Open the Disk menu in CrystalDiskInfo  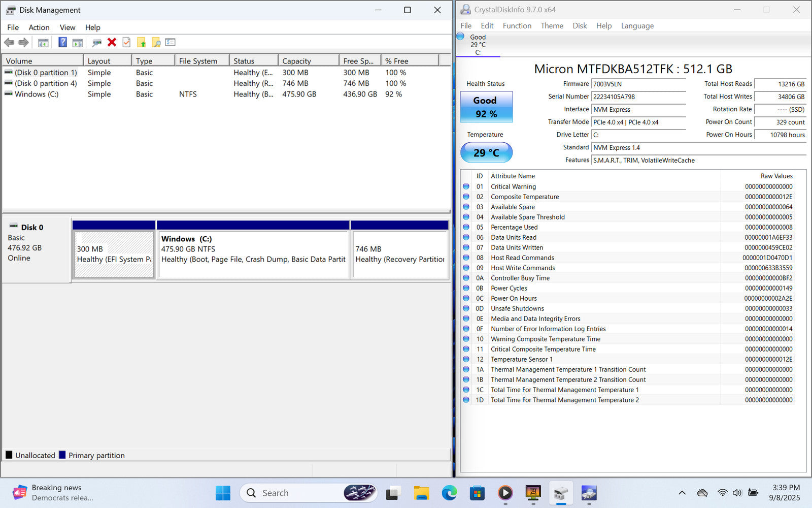click(580, 26)
